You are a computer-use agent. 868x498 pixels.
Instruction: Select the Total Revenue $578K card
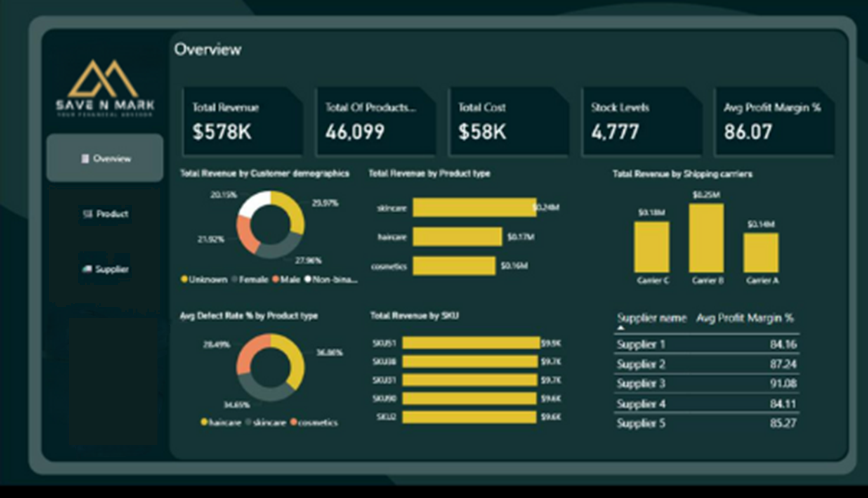pyautogui.click(x=242, y=122)
